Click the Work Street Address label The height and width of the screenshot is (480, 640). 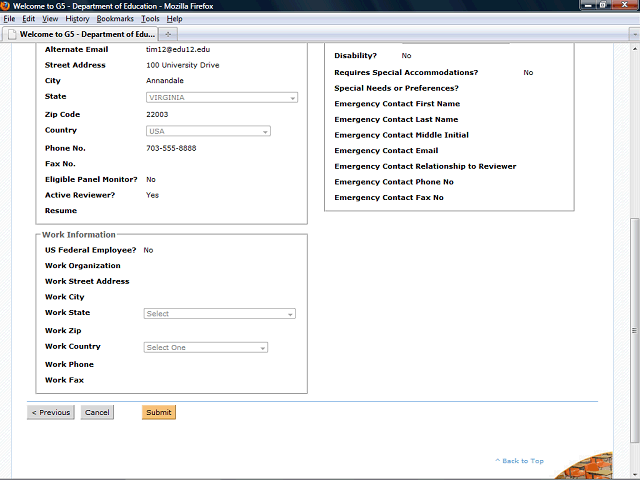(x=87, y=281)
